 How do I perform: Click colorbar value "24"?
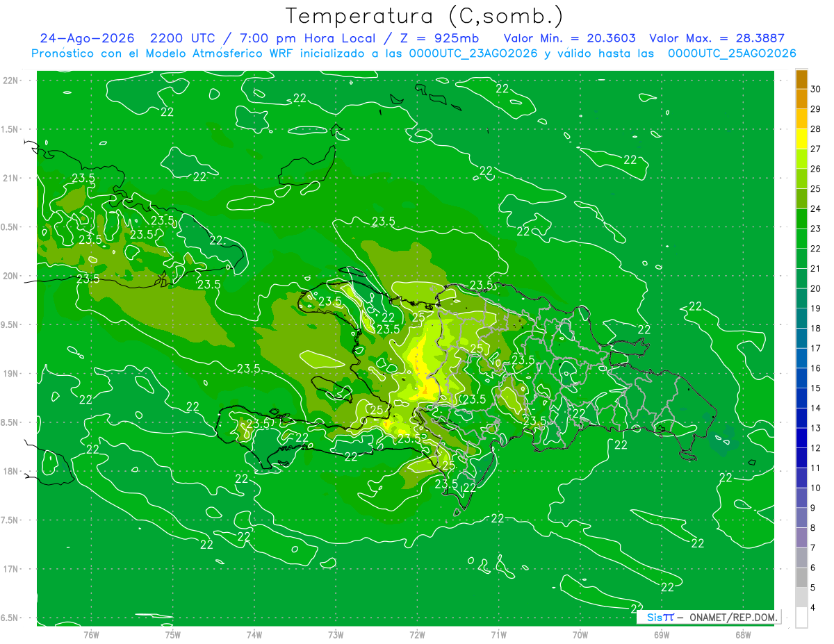(817, 208)
